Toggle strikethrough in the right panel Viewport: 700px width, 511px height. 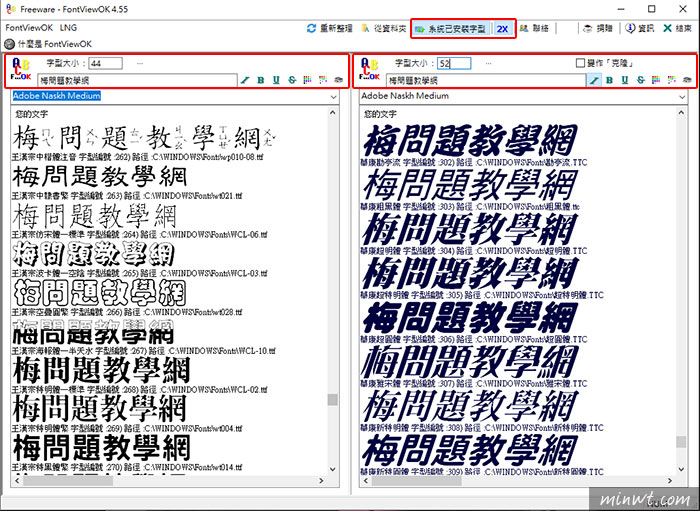tap(641, 80)
